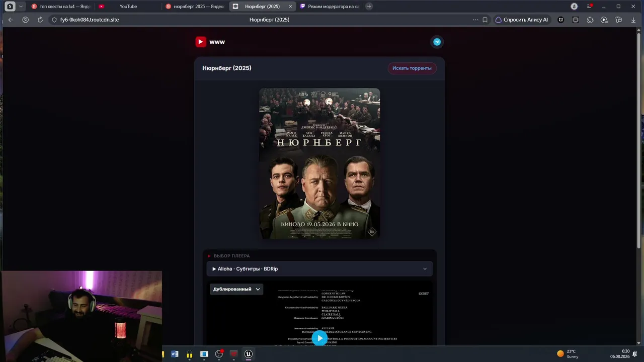Open the page options three-dot menu
Screen dimensions: 644x362
click(475, 20)
